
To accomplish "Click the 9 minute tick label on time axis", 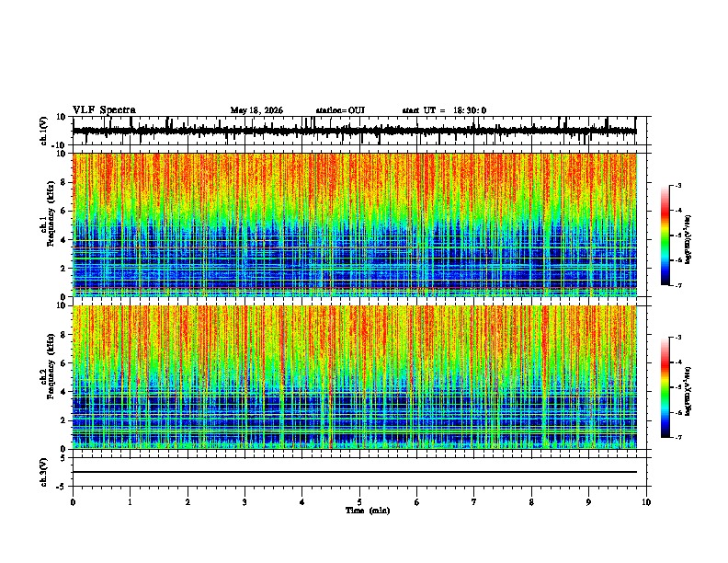I will (588, 502).
